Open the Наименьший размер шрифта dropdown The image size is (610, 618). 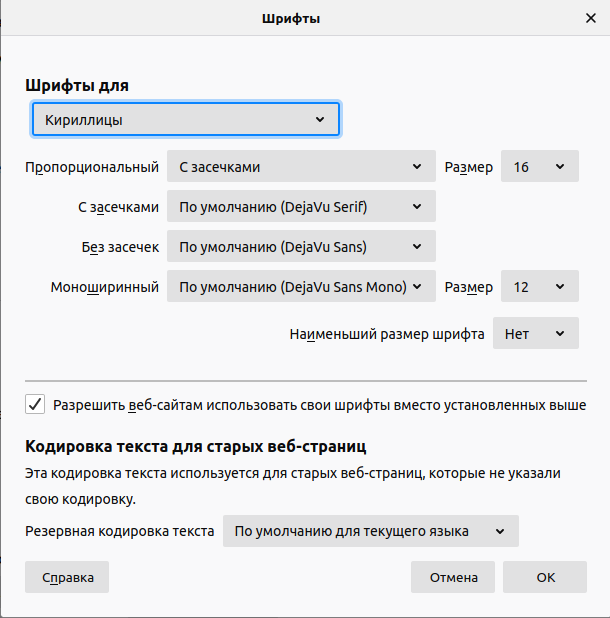(x=536, y=333)
